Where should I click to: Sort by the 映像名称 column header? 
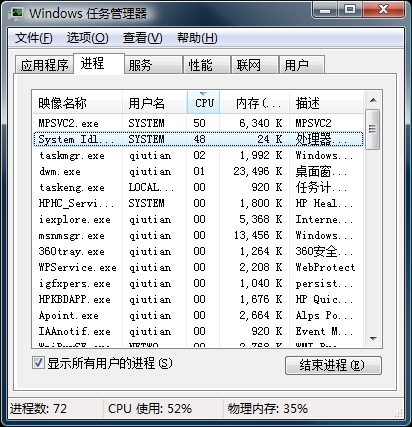77,103
